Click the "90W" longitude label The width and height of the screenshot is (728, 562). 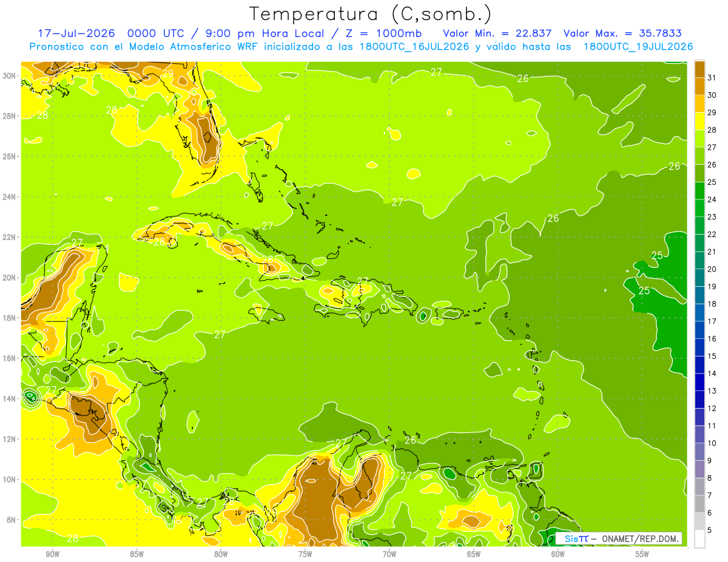(x=53, y=554)
